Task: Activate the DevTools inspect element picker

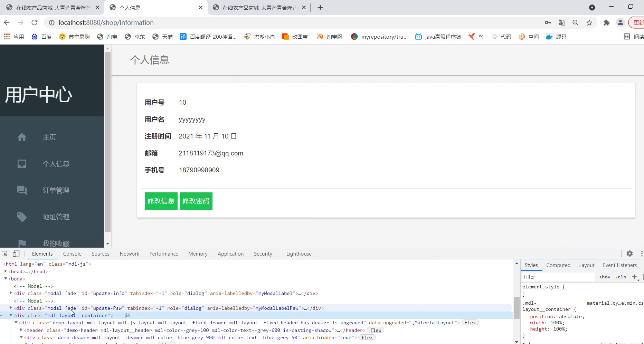Action: [x=5, y=254]
